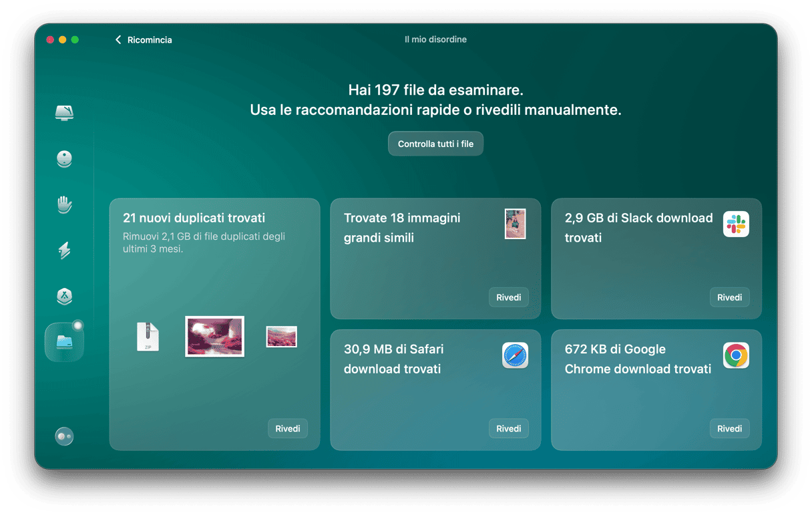Click the Google Chrome icon
The image size is (812, 515).
tap(736, 355)
